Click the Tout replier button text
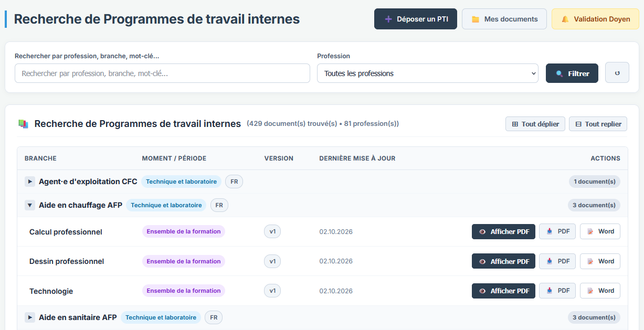The image size is (644, 330). pyautogui.click(x=603, y=124)
